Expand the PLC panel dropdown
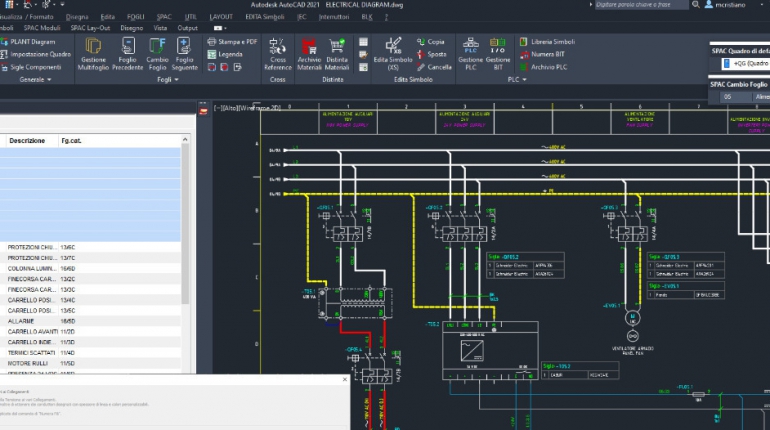Viewport: 770px width, 430px height. click(517, 80)
